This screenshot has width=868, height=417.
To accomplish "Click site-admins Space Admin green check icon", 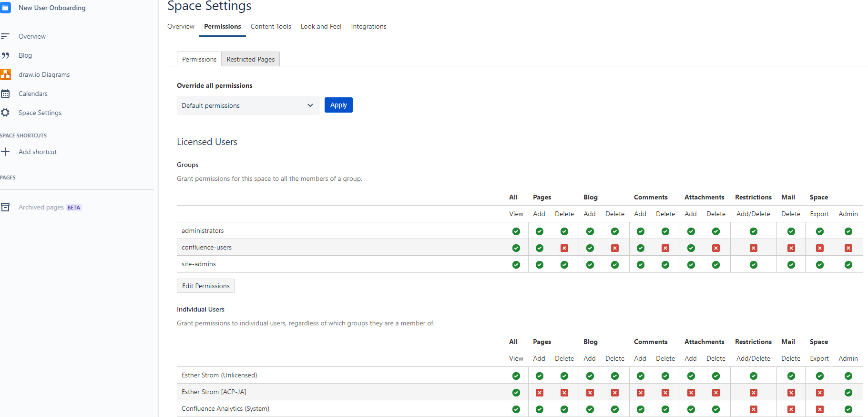I will click(848, 265).
